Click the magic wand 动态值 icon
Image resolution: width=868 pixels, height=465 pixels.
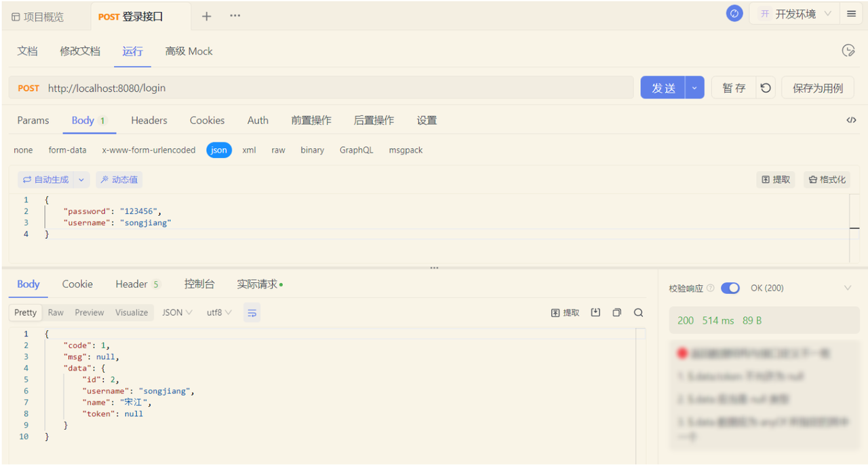coord(119,179)
